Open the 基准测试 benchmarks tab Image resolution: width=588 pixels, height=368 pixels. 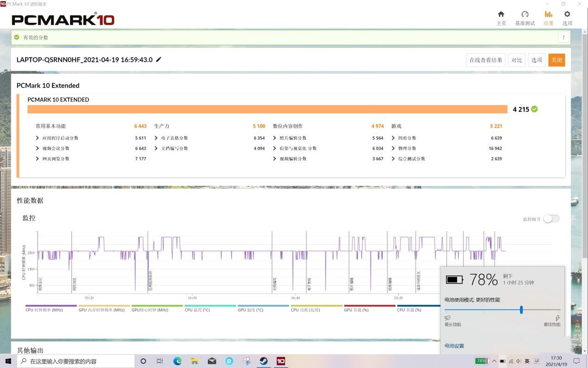525,18
